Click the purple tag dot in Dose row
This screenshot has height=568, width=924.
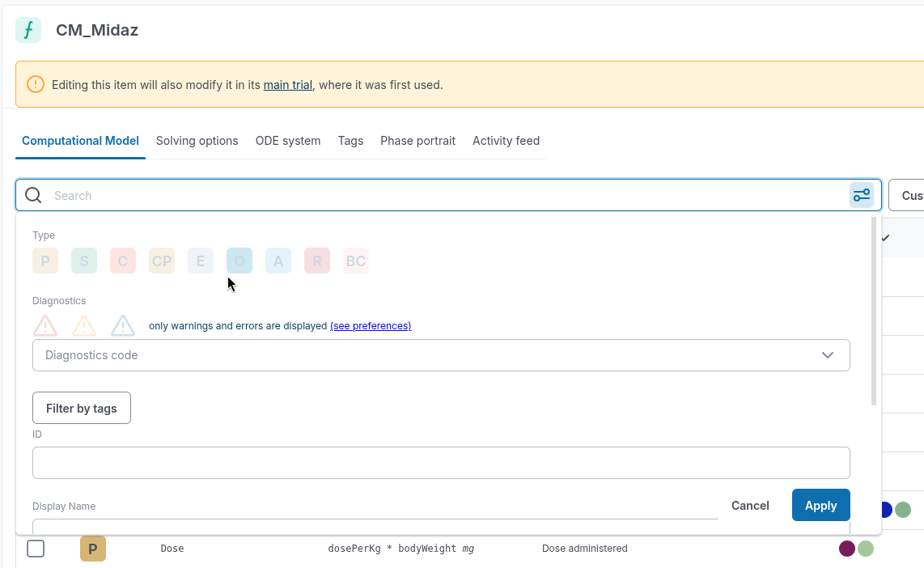point(847,549)
